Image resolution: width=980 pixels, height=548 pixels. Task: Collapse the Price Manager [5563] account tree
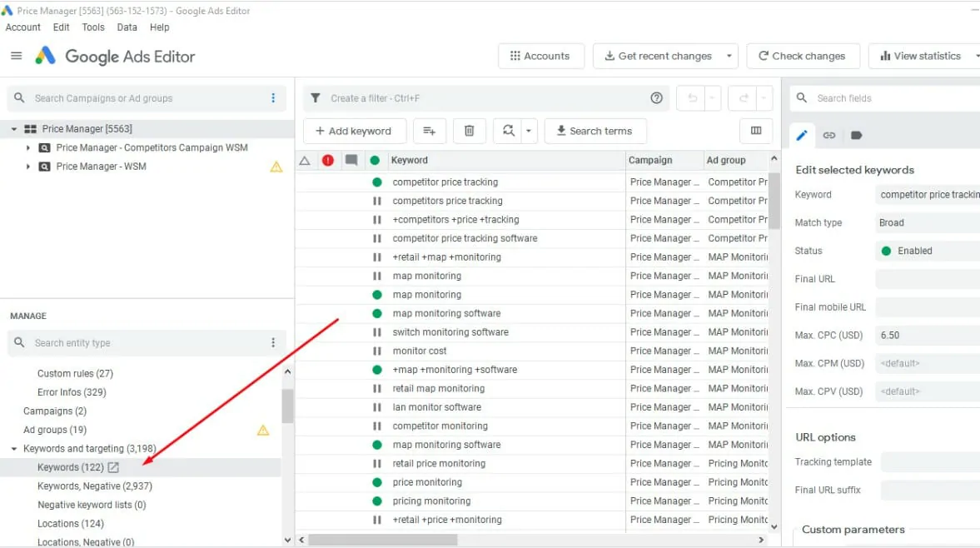[14, 129]
